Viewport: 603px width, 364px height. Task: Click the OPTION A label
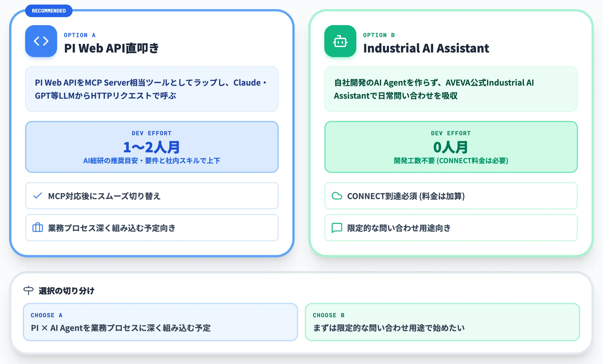pyautogui.click(x=80, y=35)
